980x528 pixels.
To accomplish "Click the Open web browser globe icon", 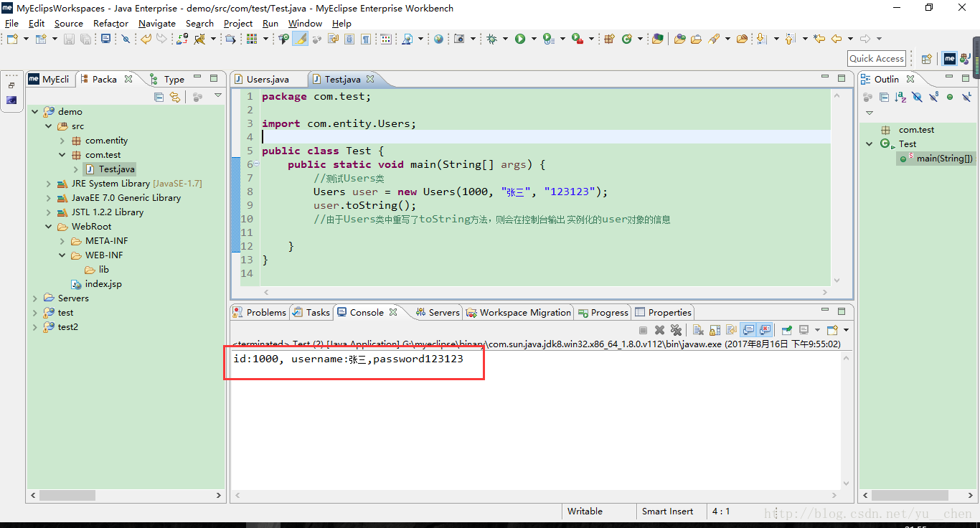I will coord(438,39).
